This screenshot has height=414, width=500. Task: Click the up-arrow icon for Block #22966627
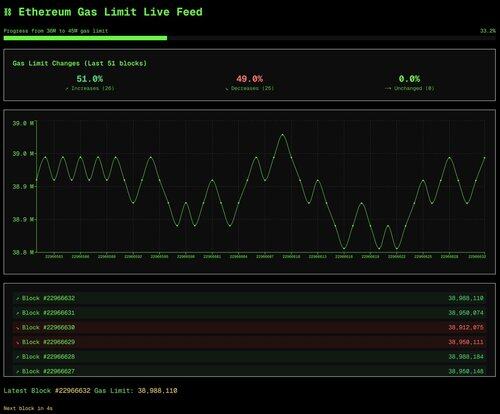18,371
